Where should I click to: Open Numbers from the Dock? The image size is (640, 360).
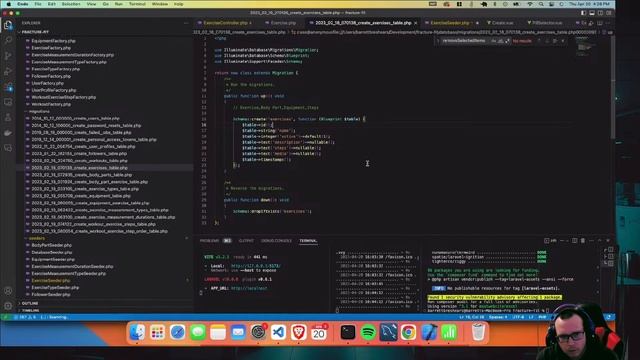pyautogui.click(x=449, y=332)
